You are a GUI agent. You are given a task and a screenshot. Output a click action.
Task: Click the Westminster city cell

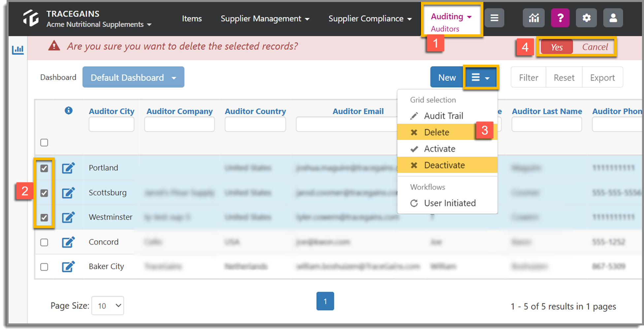111,217
